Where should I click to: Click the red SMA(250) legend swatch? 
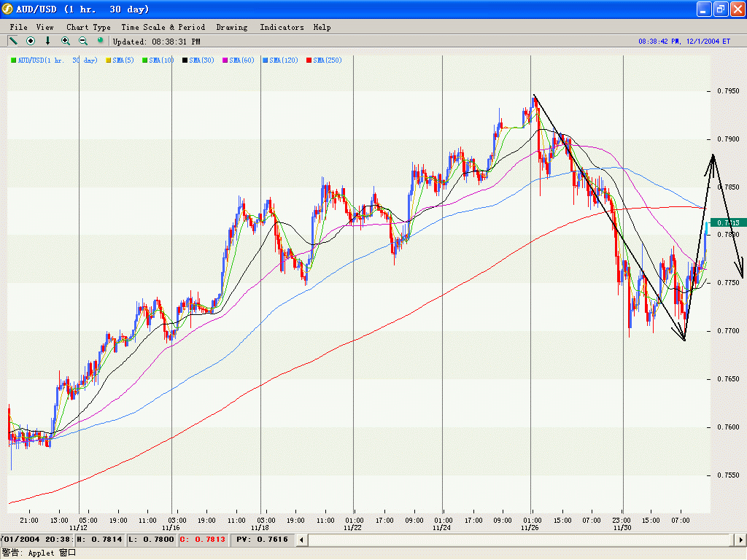(x=309, y=61)
